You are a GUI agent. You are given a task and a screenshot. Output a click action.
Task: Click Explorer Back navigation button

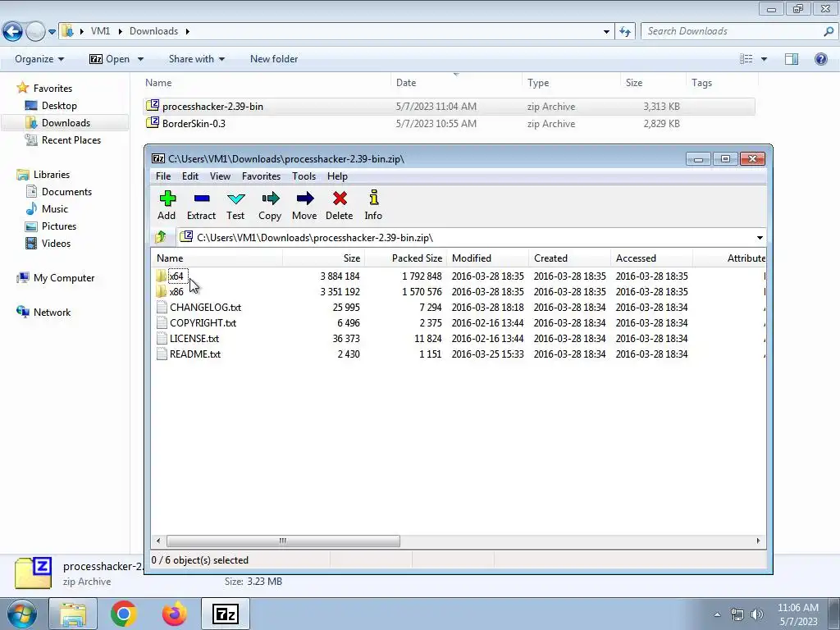(13, 31)
